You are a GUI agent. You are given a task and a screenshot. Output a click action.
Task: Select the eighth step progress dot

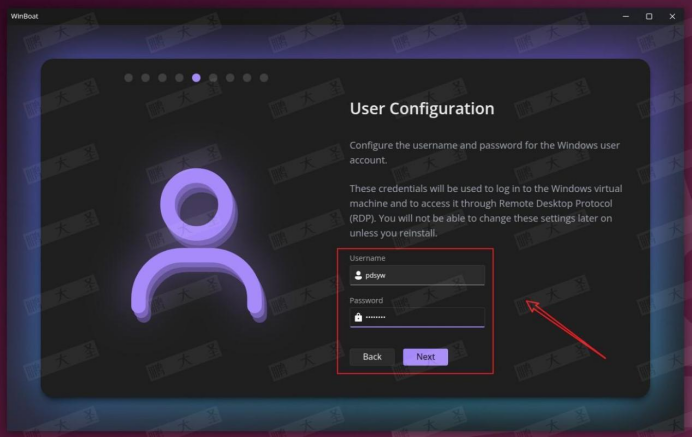pos(247,78)
